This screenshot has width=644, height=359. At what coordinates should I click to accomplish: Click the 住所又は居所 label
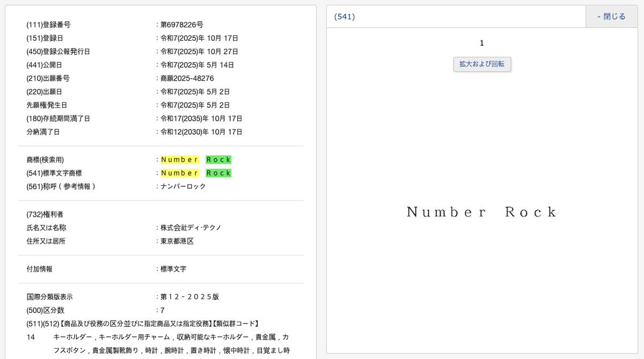pyautogui.click(x=46, y=241)
